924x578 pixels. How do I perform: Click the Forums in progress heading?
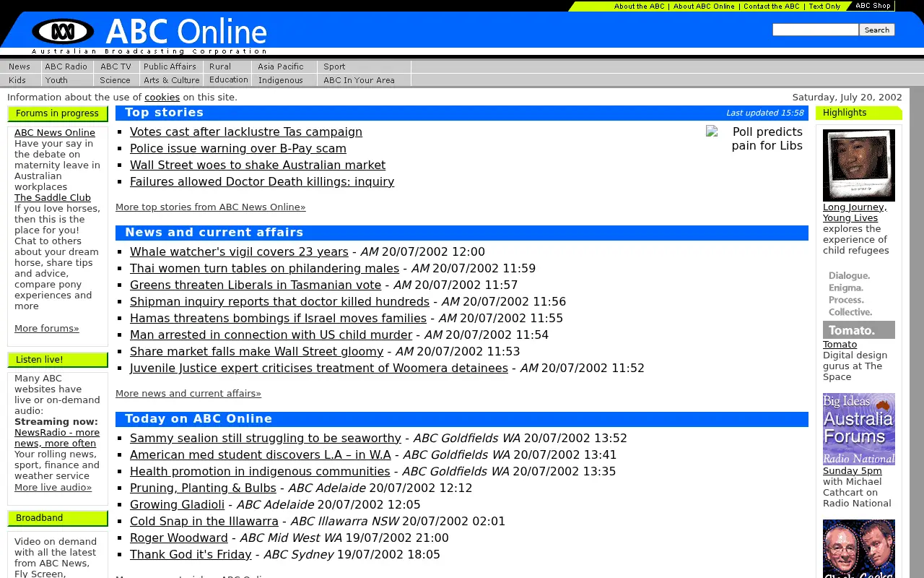[x=57, y=113]
